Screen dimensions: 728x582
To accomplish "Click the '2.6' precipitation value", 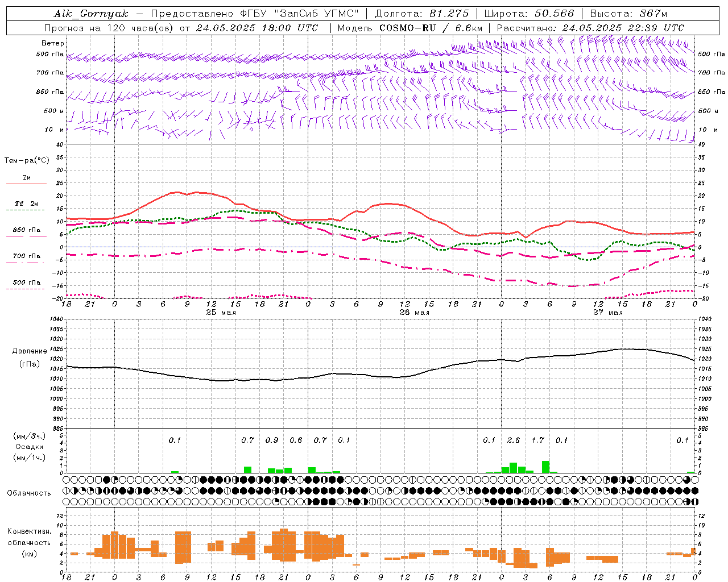I will click(x=513, y=440).
